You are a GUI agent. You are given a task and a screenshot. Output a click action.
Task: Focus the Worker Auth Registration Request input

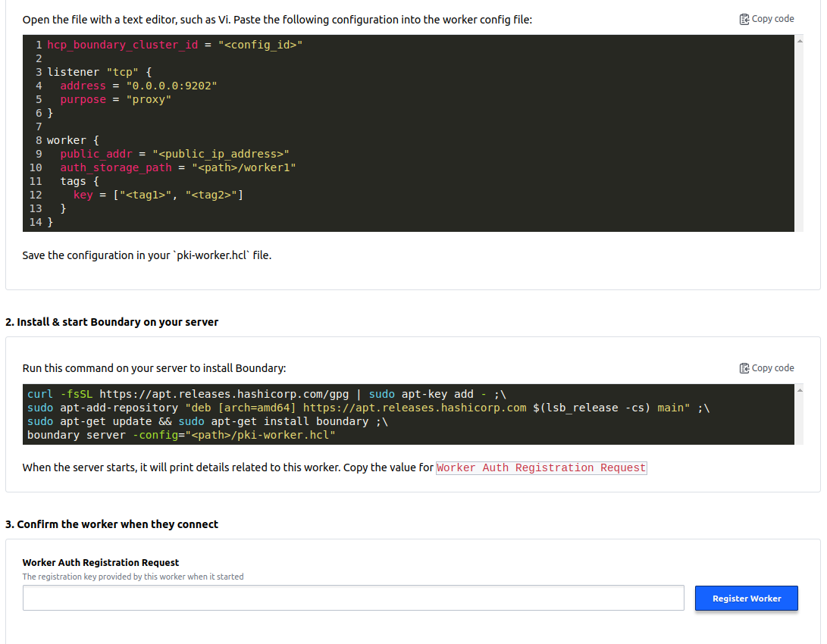353,598
